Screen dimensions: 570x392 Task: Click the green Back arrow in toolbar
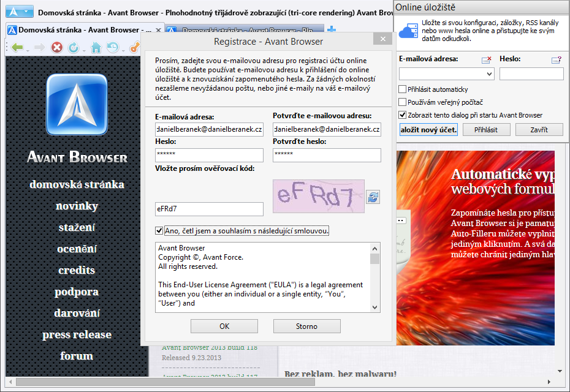[x=17, y=47]
